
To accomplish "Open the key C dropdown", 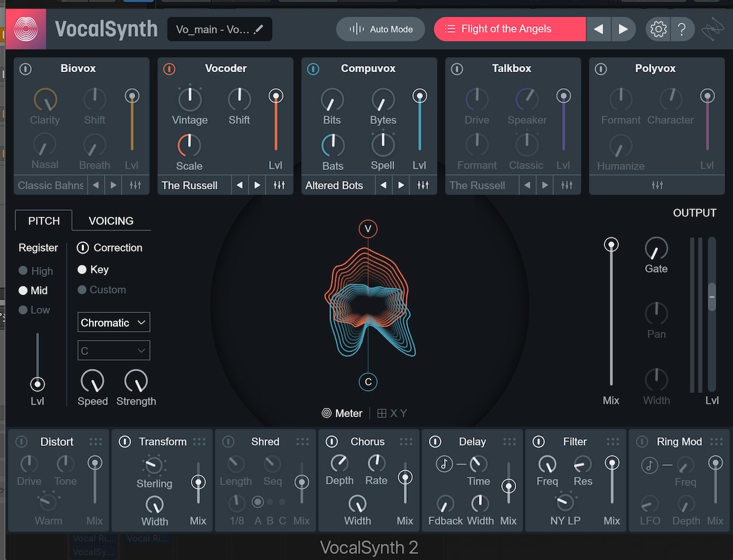I will pos(114,350).
